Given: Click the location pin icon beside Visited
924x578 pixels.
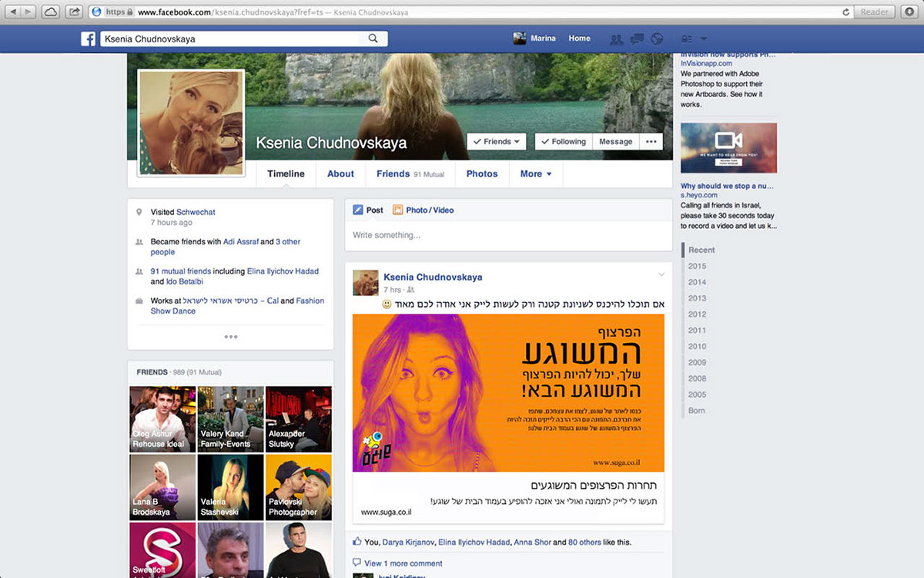Looking at the screenshot, I should [139, 212].
